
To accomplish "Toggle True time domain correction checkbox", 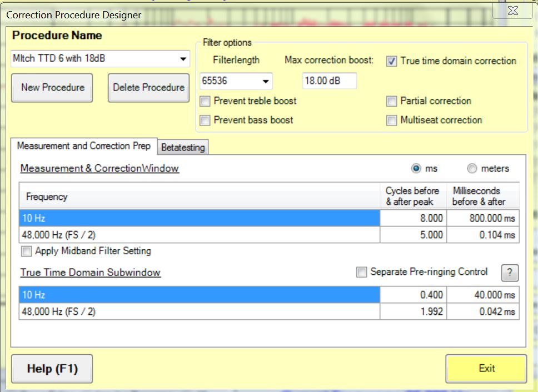I will [x=391, y=61].
